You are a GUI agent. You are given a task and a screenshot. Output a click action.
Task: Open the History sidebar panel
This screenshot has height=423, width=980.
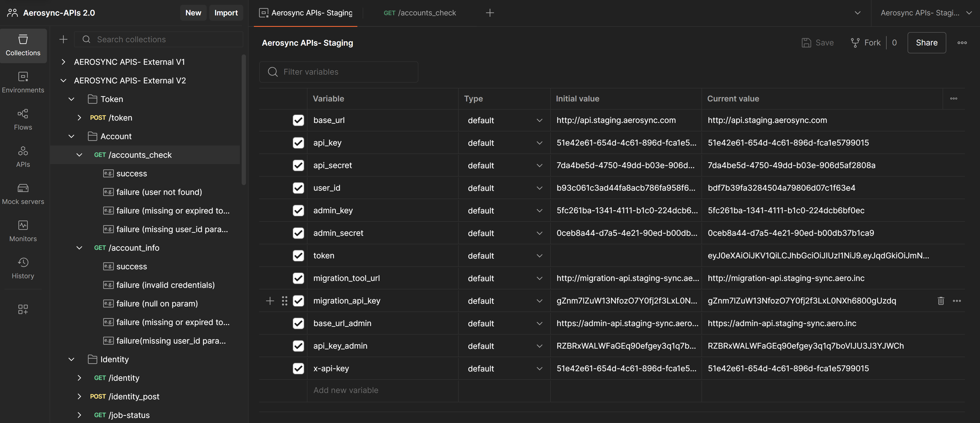pos(23,268)
